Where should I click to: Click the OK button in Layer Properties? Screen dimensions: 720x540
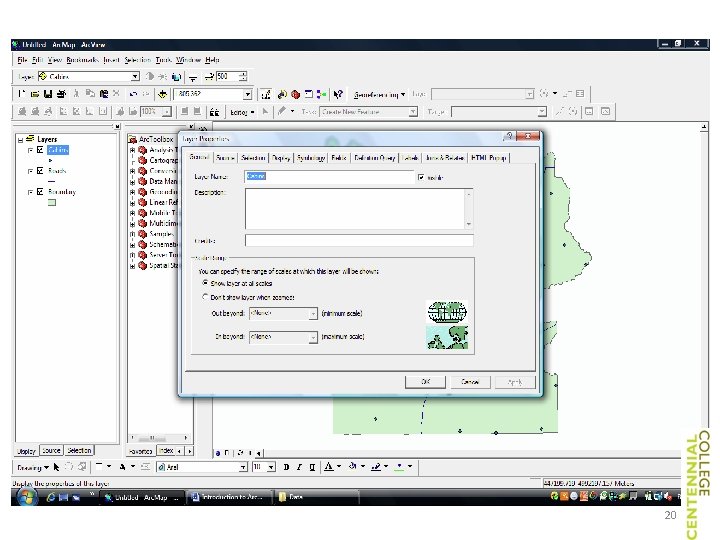[425, 382]
